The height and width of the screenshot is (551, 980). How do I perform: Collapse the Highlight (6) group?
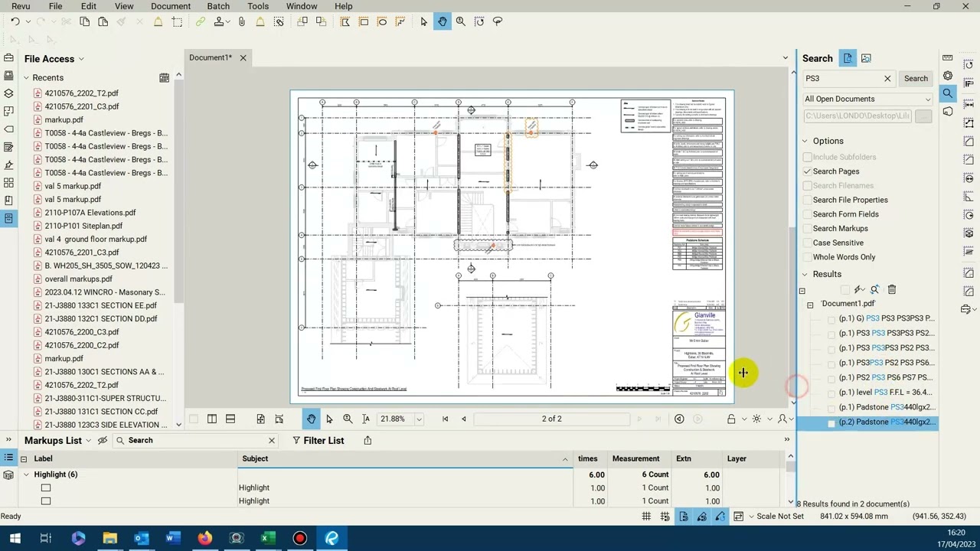26,474
